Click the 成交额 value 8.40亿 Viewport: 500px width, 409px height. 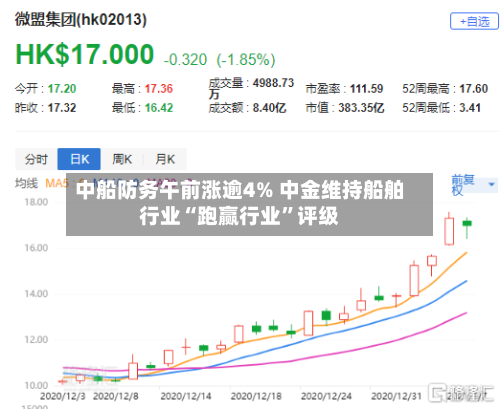point(269,108)
